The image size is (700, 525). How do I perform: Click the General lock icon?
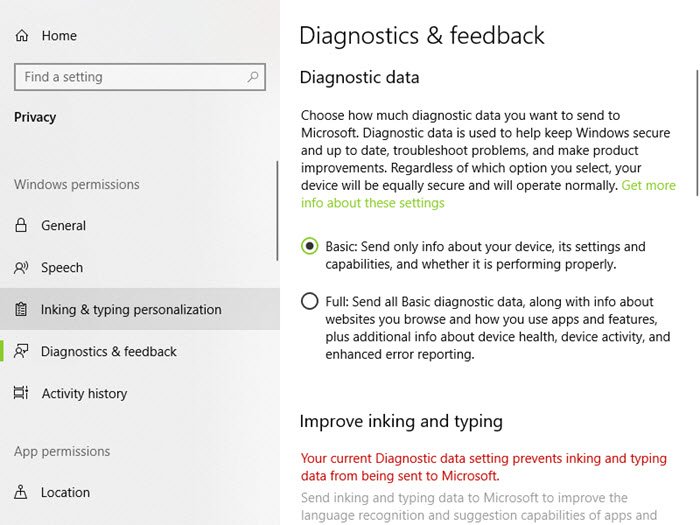coord(21,226)
